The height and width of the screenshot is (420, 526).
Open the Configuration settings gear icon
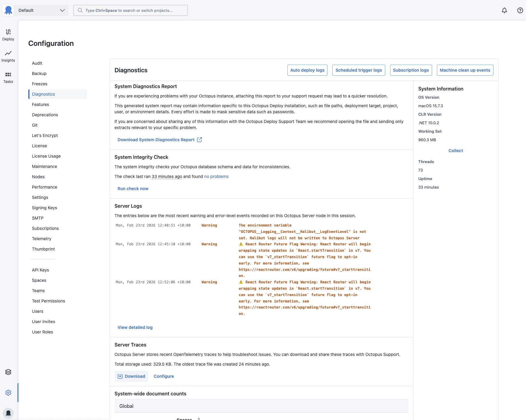pyautogui.click(x=8, y=392)
